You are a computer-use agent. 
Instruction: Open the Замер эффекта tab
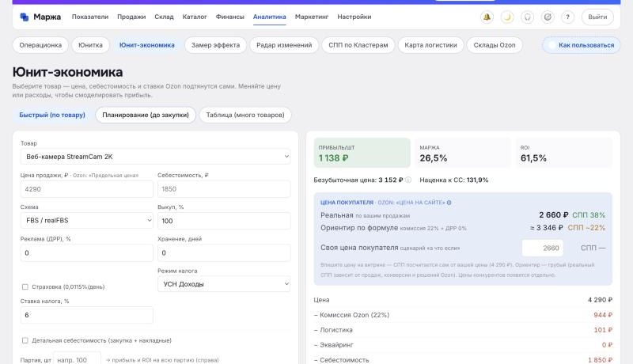click(x=215, y=45)
